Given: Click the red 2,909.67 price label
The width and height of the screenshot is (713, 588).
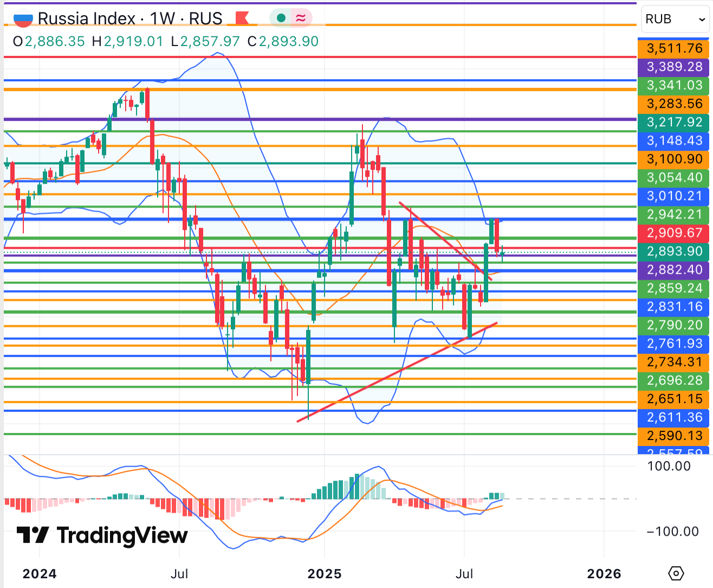Looking at the screenshot, I should click(674, 233).
